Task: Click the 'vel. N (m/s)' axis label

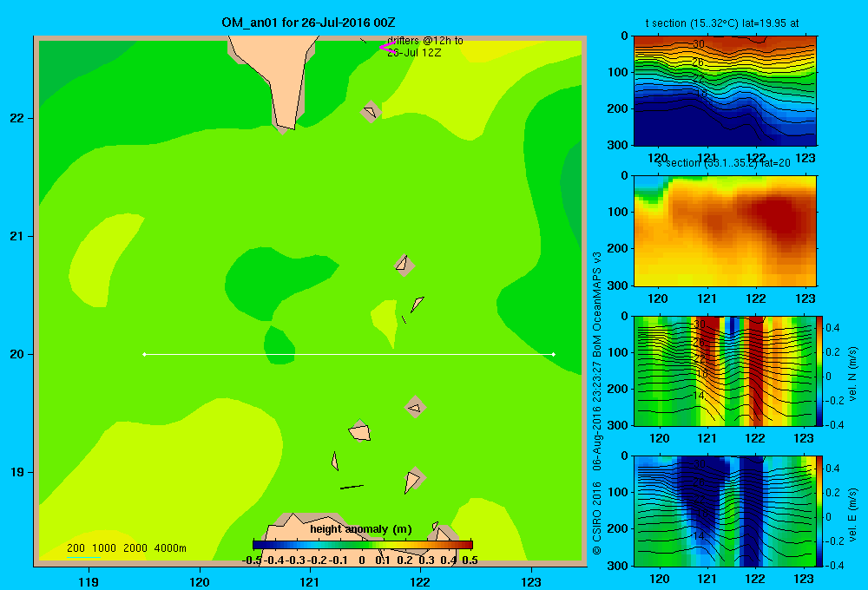Action: click(853, 374)
